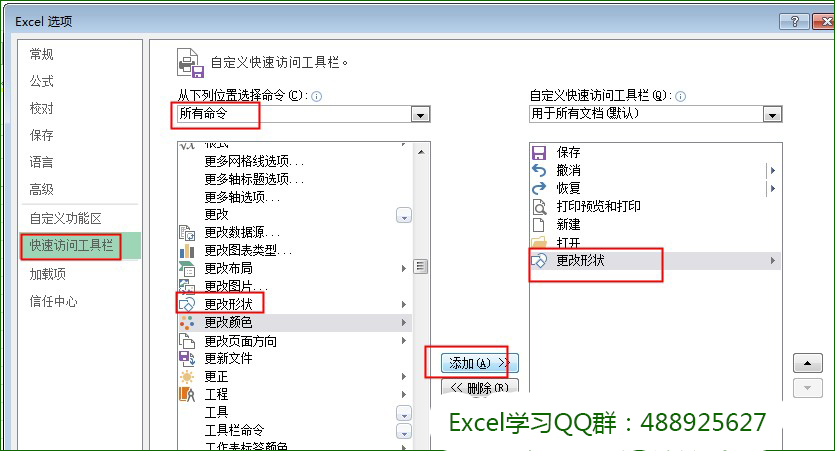835x451 pixels.
Task: Click the 新建 blank page icon
Action: 539,225
